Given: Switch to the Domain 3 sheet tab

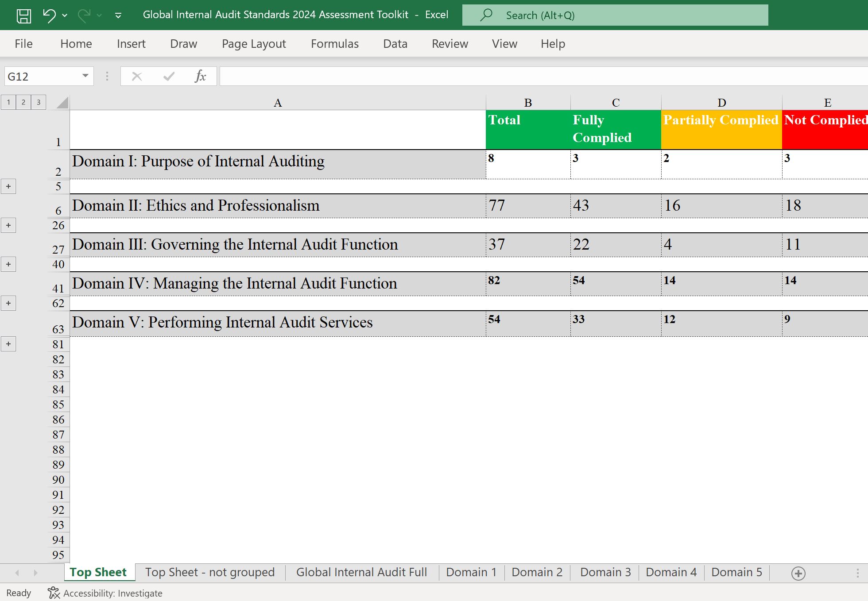Looking at the screenshot, I should (x=605, y=572).
